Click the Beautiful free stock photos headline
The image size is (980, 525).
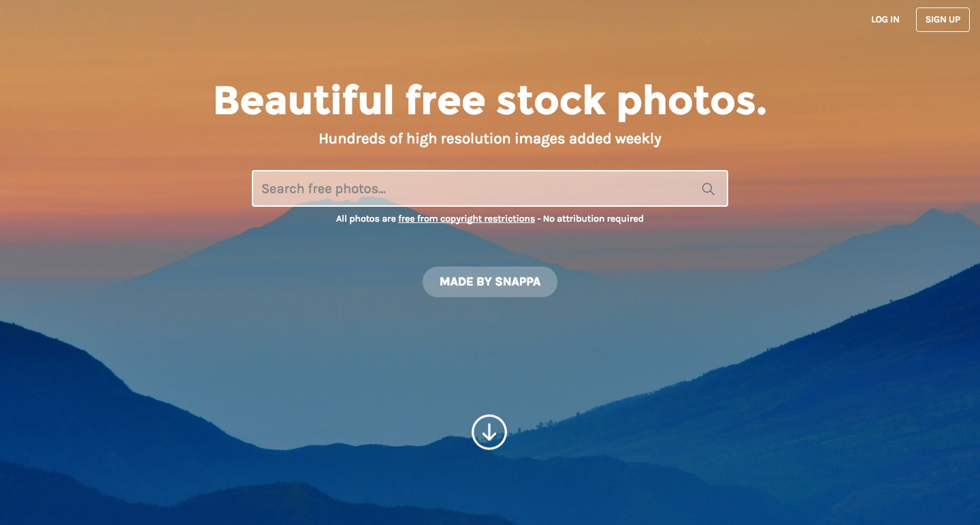[x=490, y=101]
